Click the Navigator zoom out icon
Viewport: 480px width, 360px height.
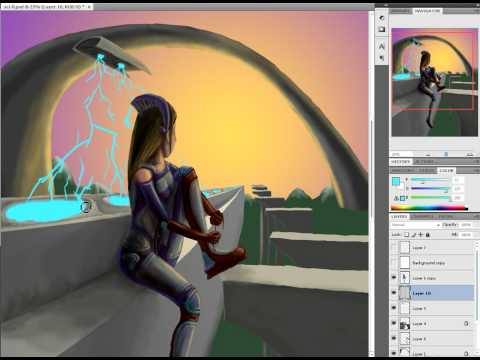pyautogui.click(x=428, y=154)
